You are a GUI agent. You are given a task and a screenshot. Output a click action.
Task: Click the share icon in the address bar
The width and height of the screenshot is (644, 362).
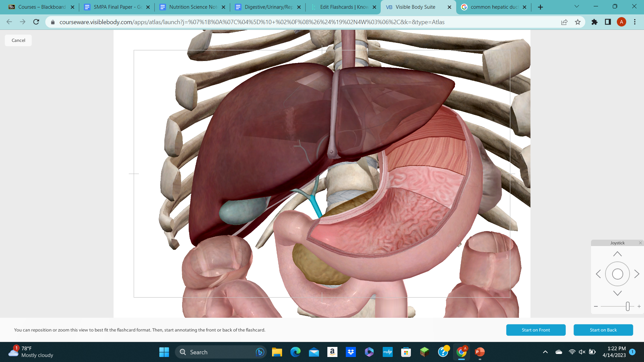click(x=564, y=22)
